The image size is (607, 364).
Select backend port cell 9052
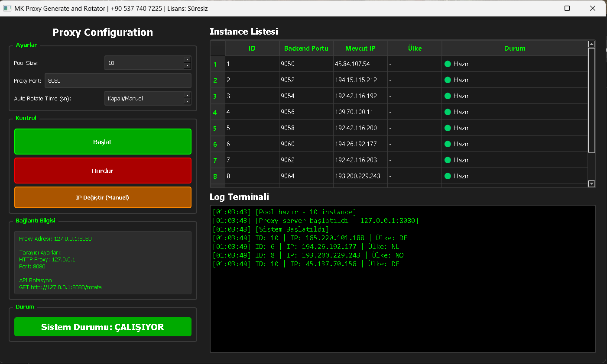tap(306, 80)
